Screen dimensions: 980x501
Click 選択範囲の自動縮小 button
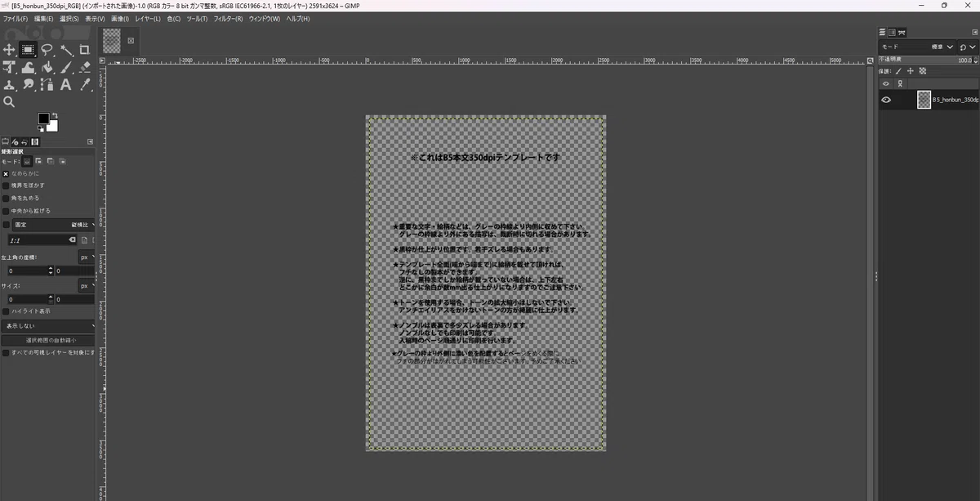point(48,340)
